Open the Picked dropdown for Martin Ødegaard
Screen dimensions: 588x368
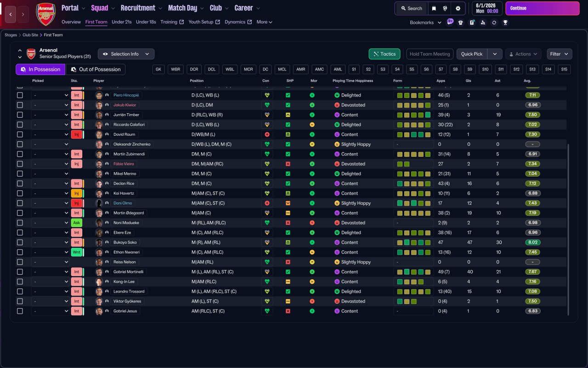[x=50, y=213]
